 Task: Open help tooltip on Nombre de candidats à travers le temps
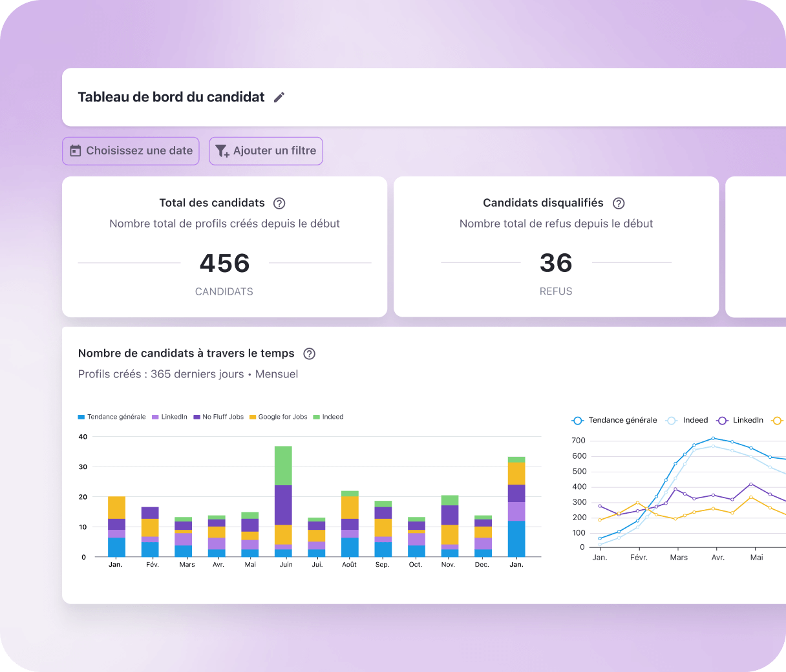point(309,353)
